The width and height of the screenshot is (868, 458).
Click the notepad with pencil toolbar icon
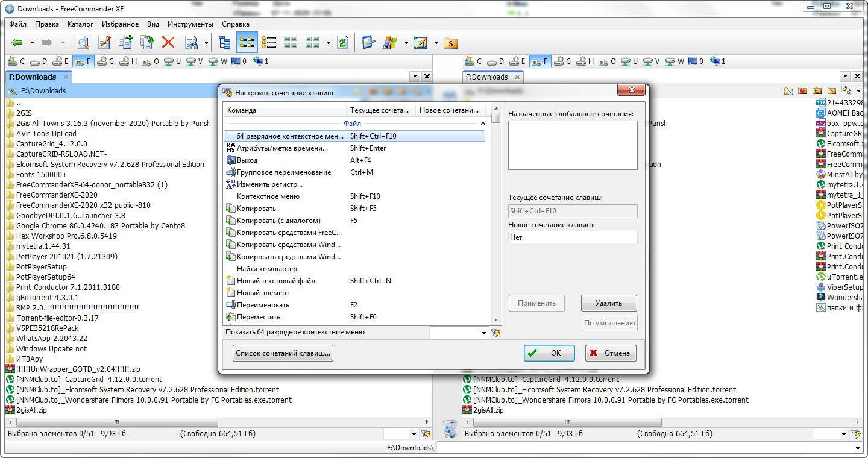tap(420, 43)
